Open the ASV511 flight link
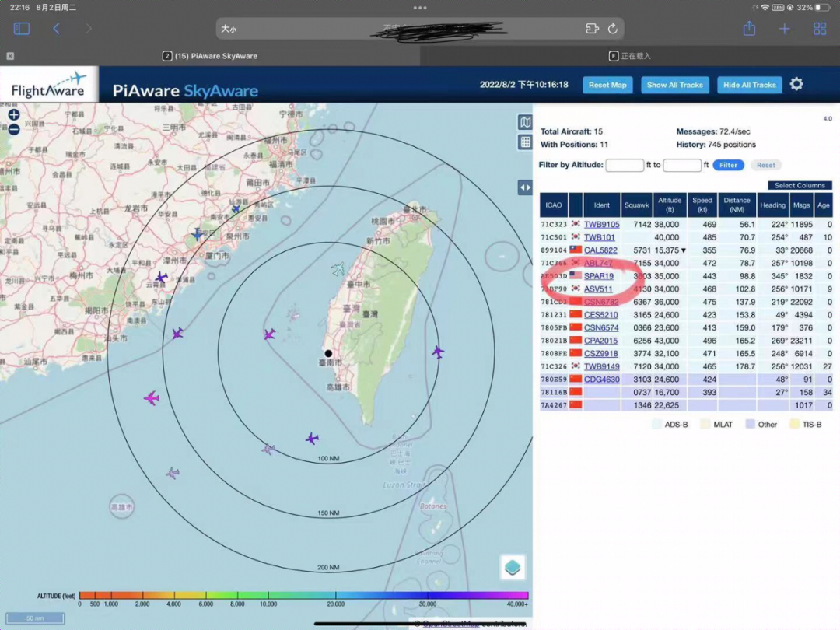This screenshot has height=630, width=840. [598, 289]
